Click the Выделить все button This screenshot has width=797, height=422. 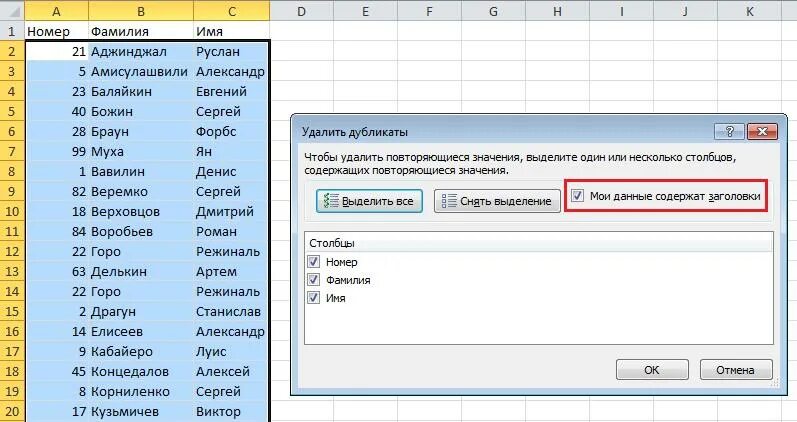pos(369,201)
